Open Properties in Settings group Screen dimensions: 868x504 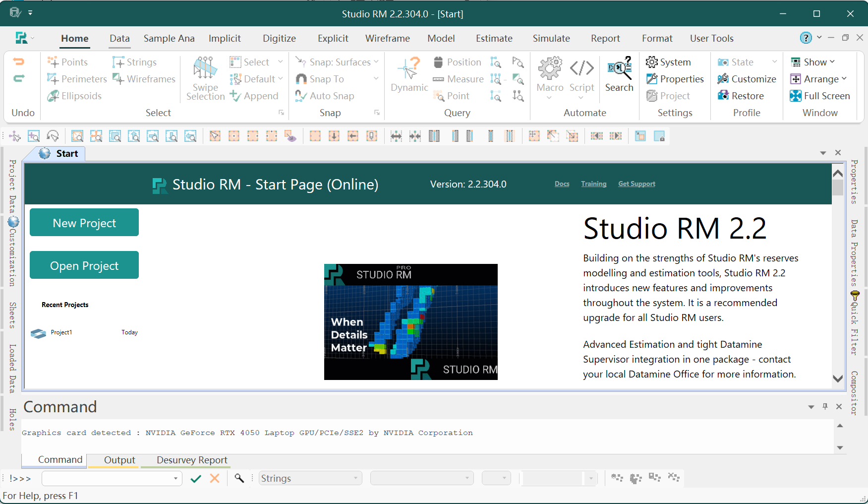675,79
